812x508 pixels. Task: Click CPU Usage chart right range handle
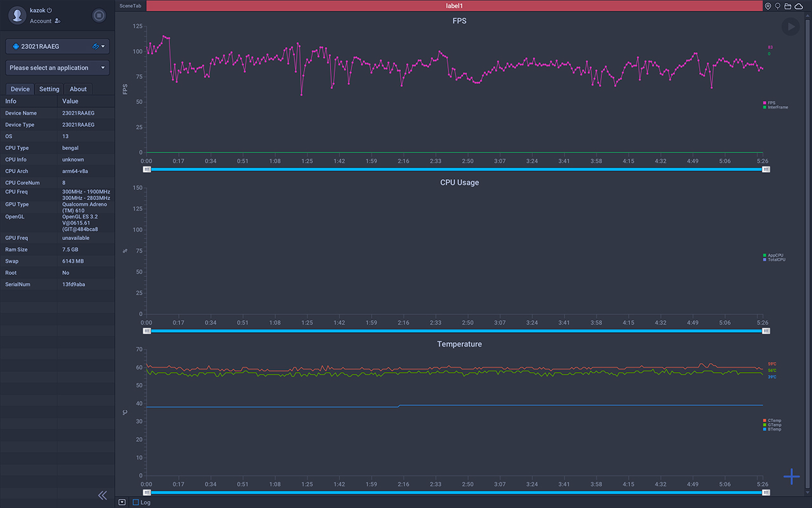[766, 331]
